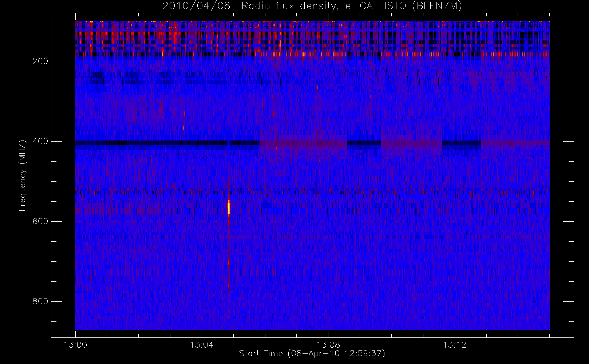Screen dimensions: 589x364
Task: Click the dark band at 400 MHz
Action: point(167,143)
